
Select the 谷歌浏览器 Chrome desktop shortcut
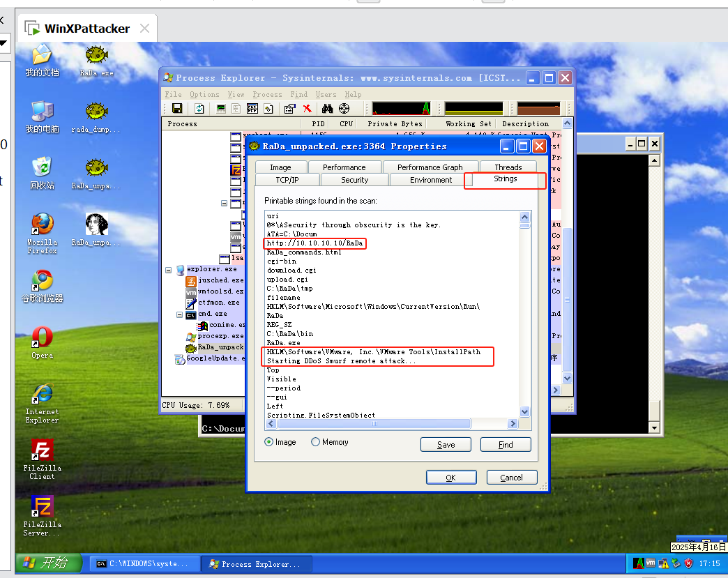pyautogui.click(x=43, y=286)
